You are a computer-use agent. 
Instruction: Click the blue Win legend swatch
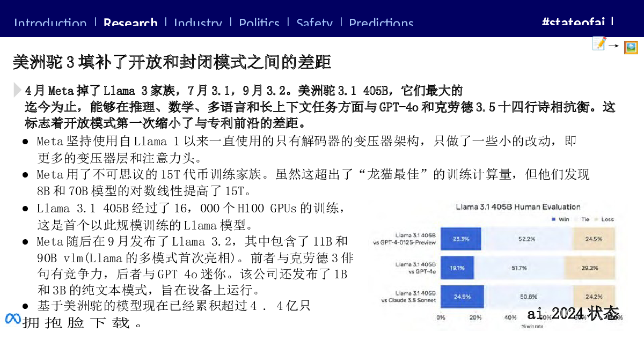(x=553, y=219)
